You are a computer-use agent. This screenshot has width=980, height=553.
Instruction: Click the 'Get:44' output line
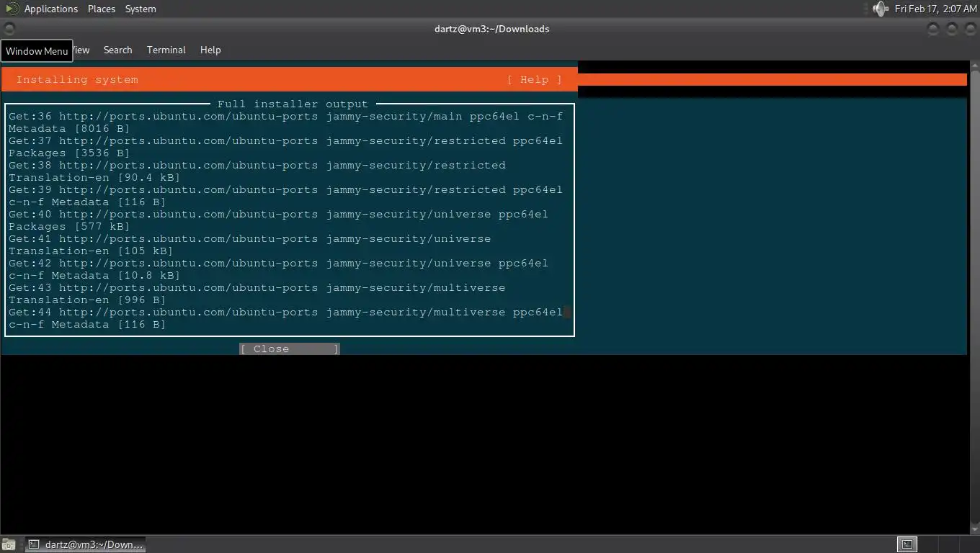(285, 313)
